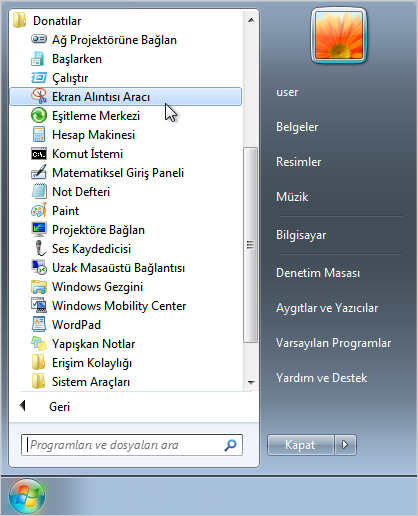Launch Paint palette icon
Image resolution: width=418 pixels, height=516 pixels.
39,211
